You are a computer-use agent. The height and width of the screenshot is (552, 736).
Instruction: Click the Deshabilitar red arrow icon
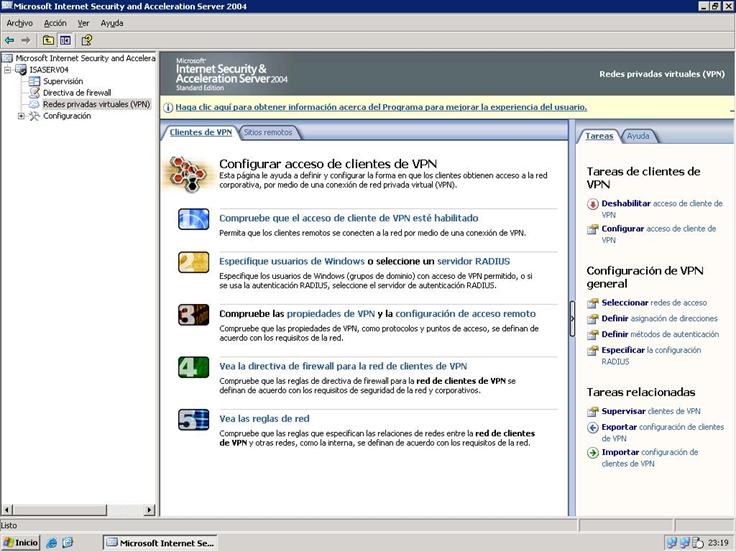[593, 204]
